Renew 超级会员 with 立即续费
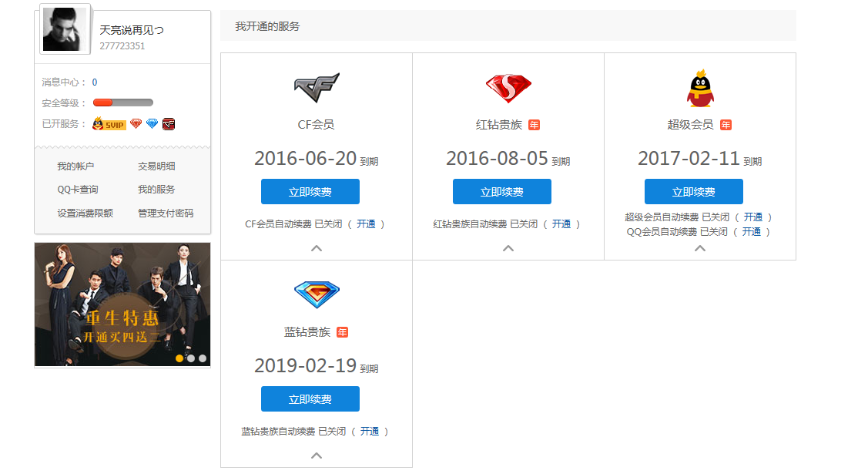 694,192
